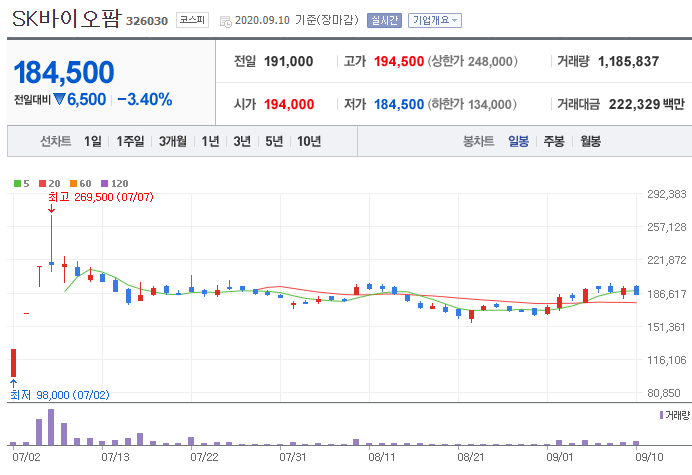The image size is (692, 475).
Task: Click the -3.40% change rate
Action: [145, 99]
